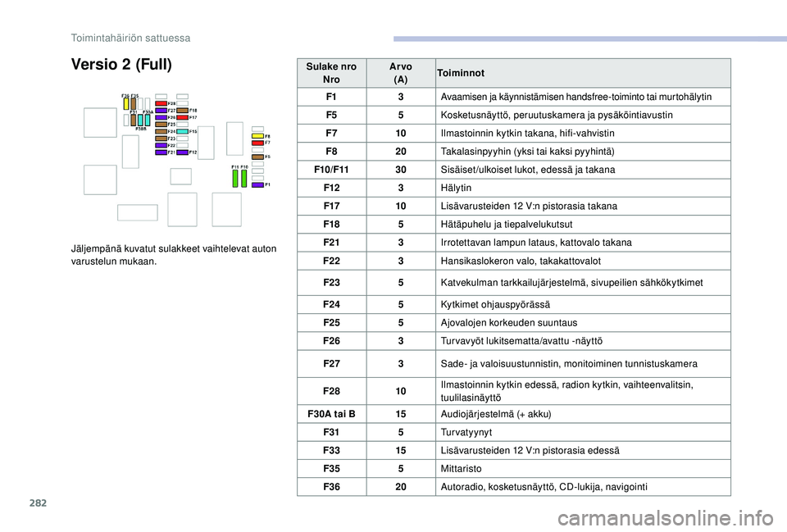
Task: Click the F1 cell in the table
Action: pos(331,97)
